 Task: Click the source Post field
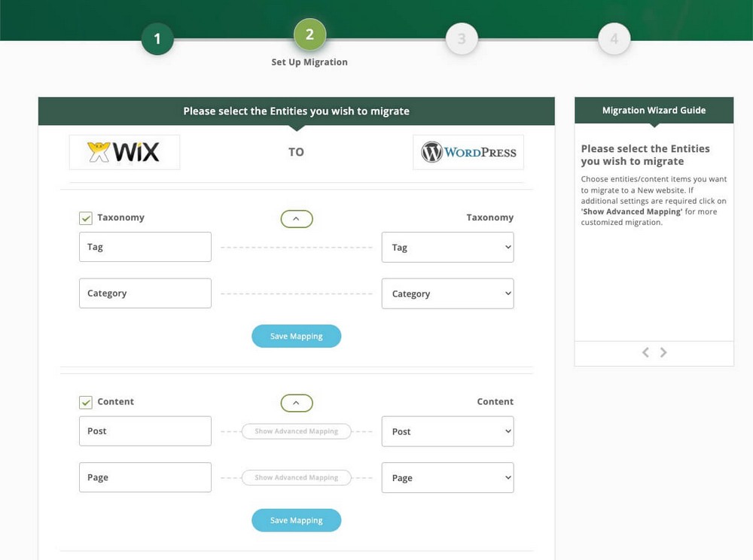145,431
